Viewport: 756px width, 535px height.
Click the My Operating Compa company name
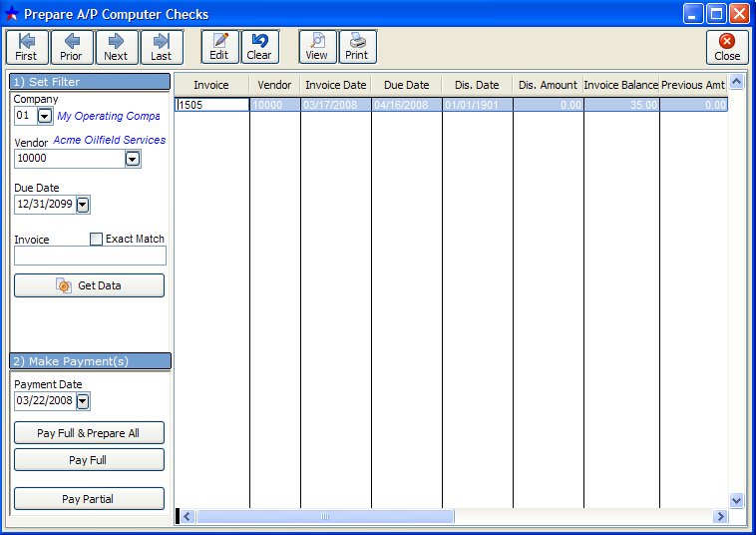(x=109, y=116)
